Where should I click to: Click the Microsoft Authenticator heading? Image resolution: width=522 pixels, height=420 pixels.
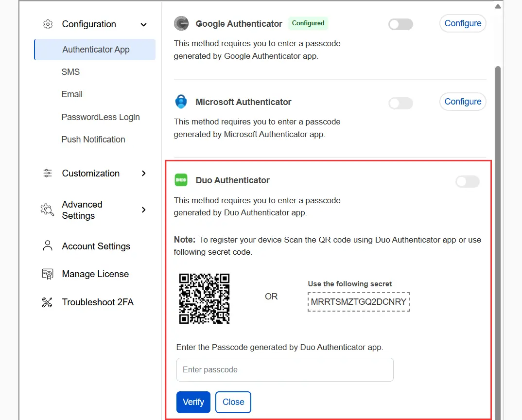(244, 102)
